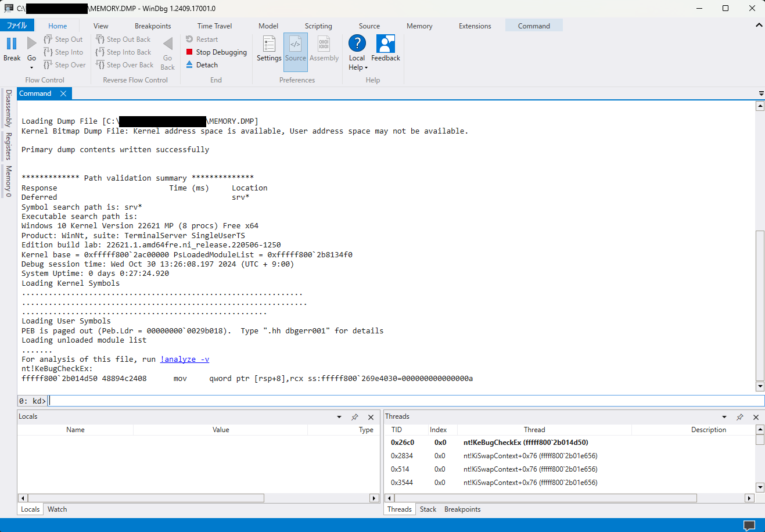Pin the Locals panel
765x532 pixels.
(x=354, y=416)
